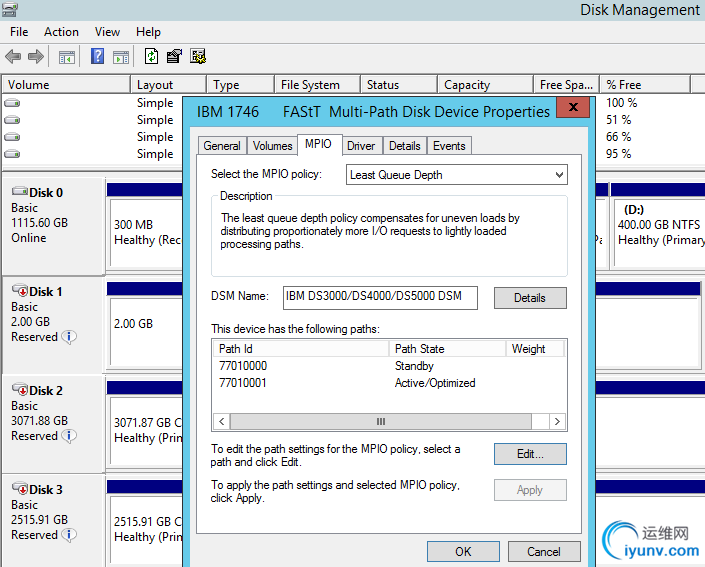Click Cancel in the properties dialog
705x567 pixels.
(x=544, y=552)
